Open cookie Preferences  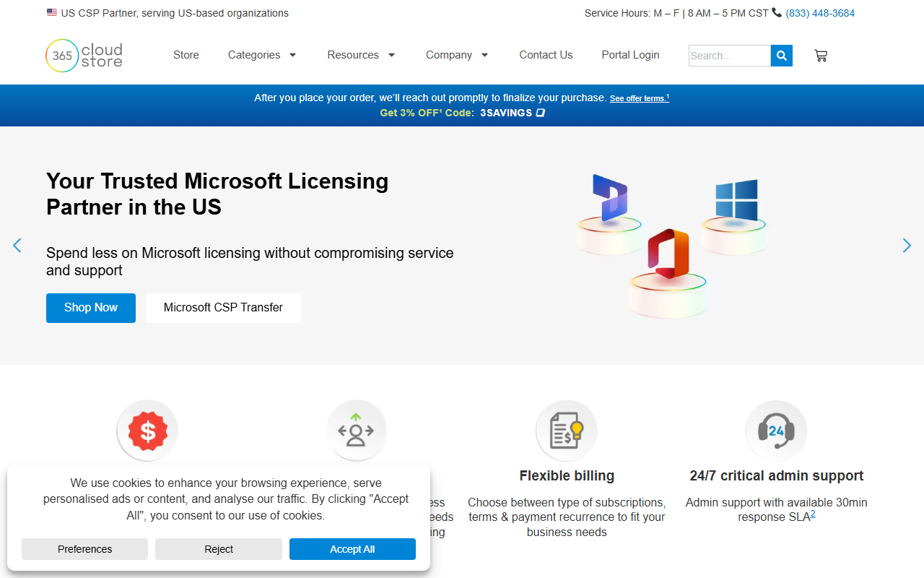tap(85, 549)
